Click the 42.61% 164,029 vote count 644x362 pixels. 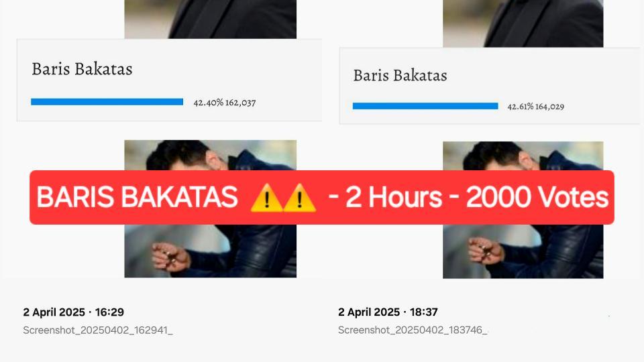[x=535, y=107]
